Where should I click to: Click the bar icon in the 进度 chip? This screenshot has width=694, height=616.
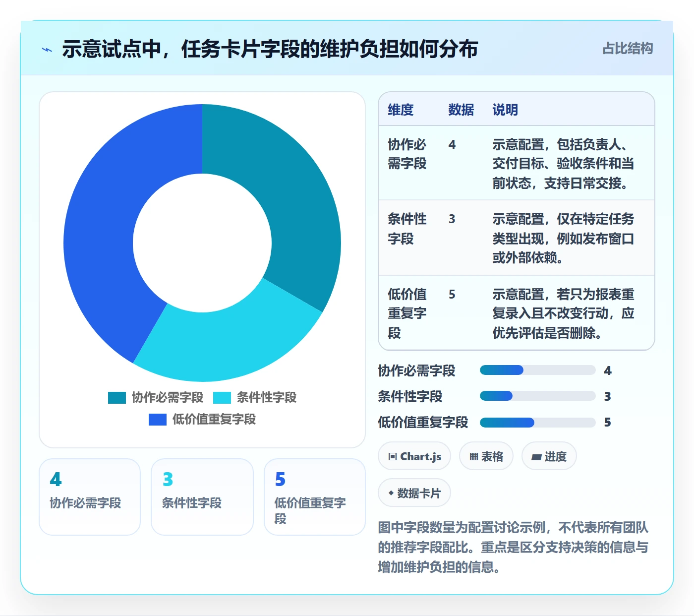click(x=536, y=457)
